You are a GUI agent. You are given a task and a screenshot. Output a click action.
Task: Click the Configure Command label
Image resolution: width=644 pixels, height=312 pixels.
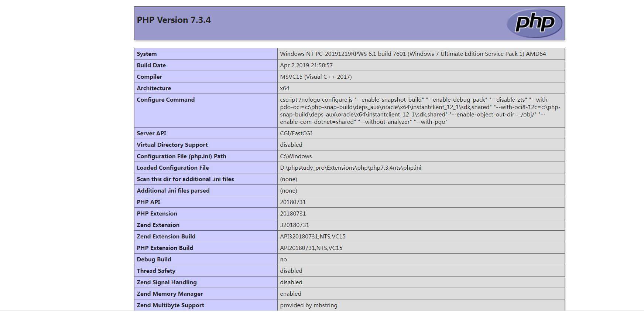[165, 100]
